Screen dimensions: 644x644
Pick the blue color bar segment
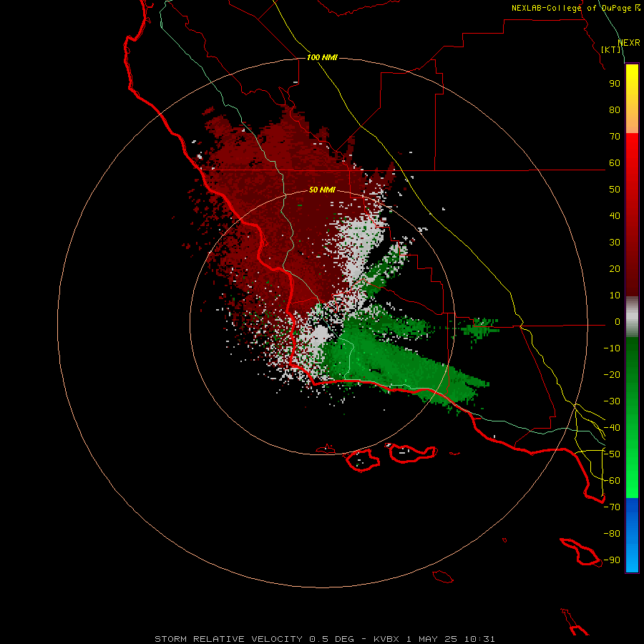click(632, 535)
